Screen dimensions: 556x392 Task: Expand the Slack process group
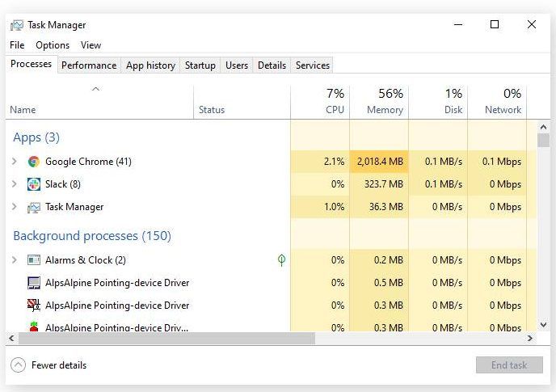coord(15,184)
